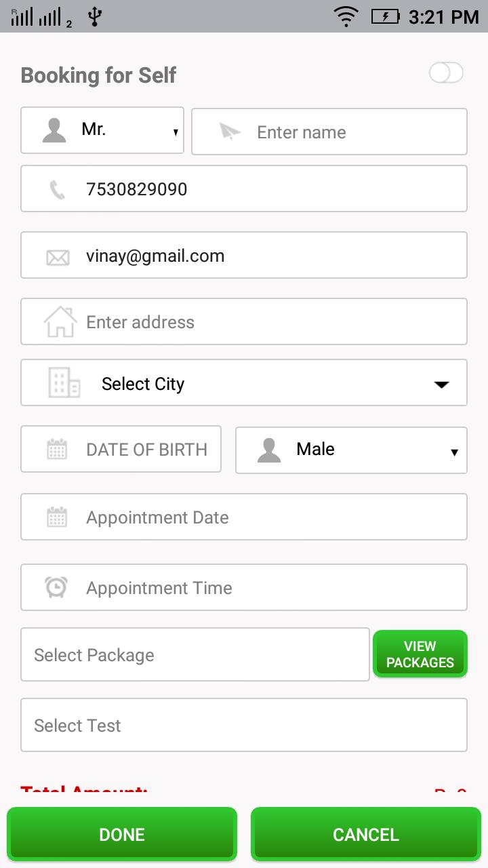Focus the Enter name text field
Screen dimensions: 488x868
click(x=329, y=132)
